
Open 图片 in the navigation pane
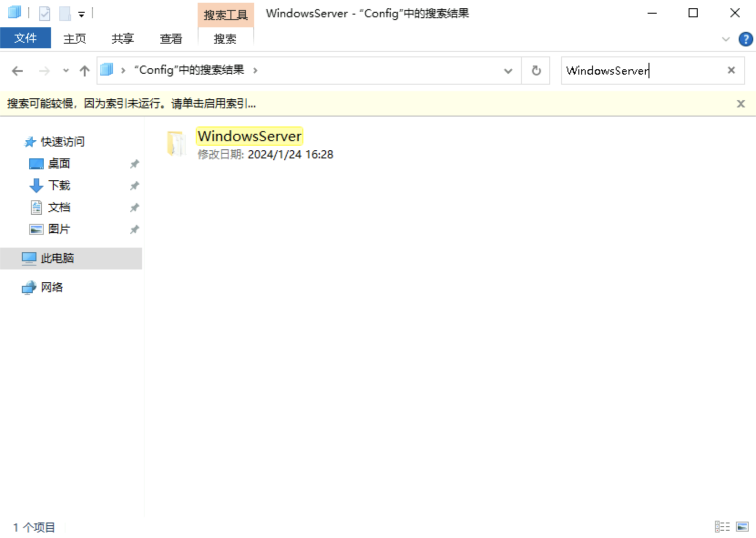59,229
